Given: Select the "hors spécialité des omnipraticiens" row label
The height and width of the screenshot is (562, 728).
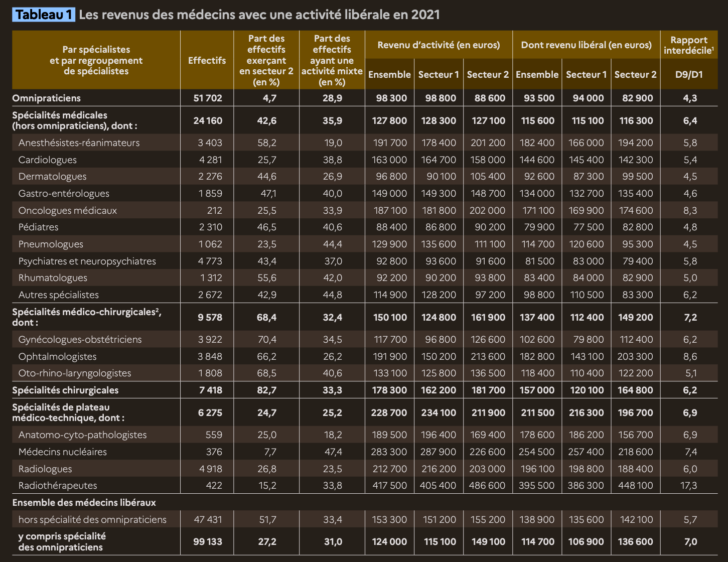Looking at the screenshot, I should pyautogui.click(x=92, y=519).
